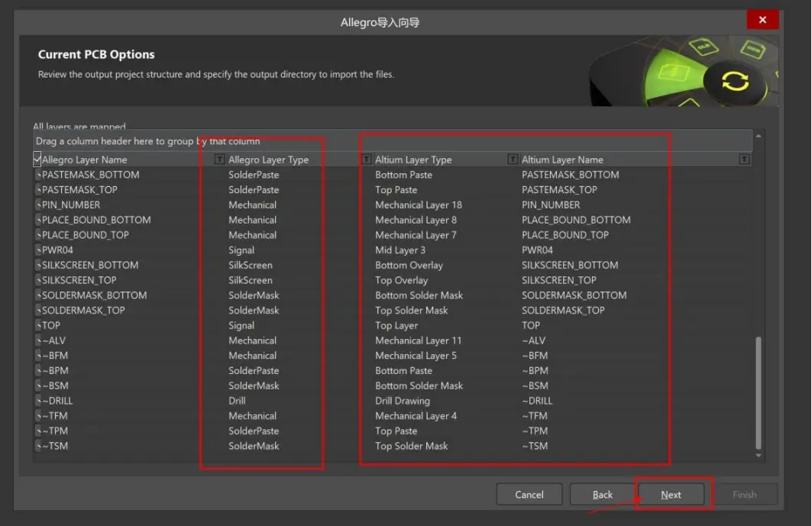Screen dimensions: 812x526
Task: Click the vertical scrollbar thumb of layer list
Action: pyautogui.click(x=758, y=393)
